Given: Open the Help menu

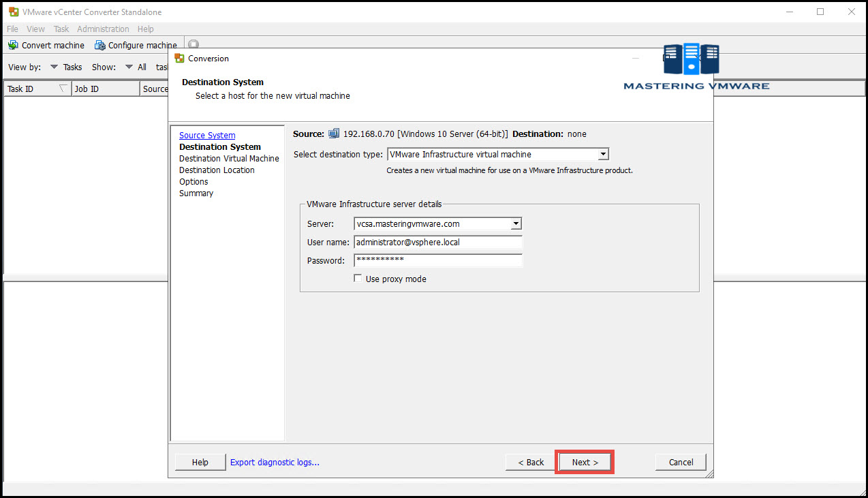Looking at the screenshot, I should (145, 29).
